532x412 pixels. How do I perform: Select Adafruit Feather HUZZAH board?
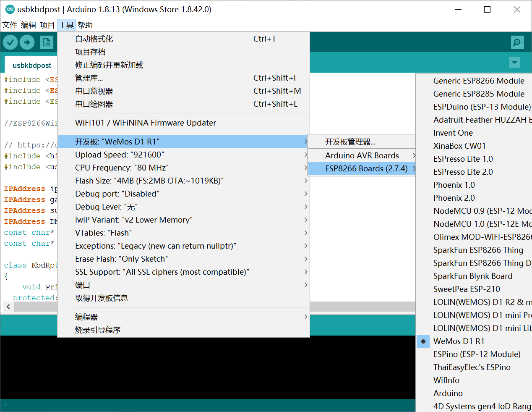pos(474,120)
